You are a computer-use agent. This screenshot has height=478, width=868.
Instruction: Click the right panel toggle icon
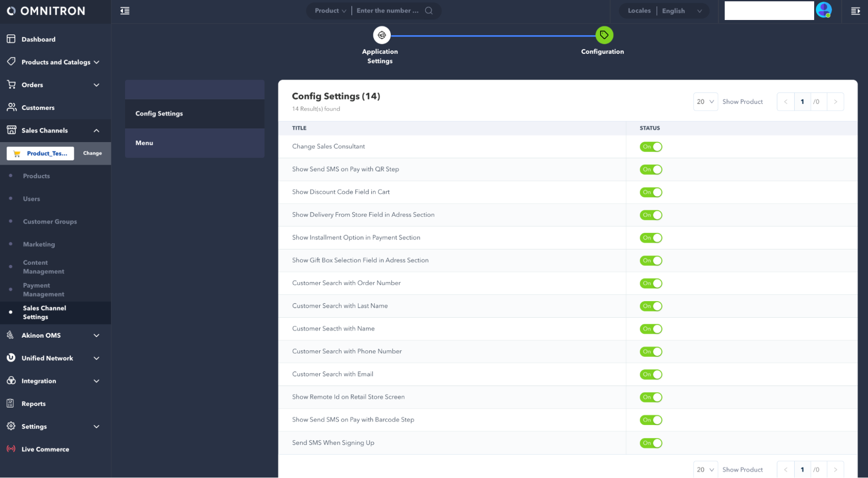click(855, 11)
